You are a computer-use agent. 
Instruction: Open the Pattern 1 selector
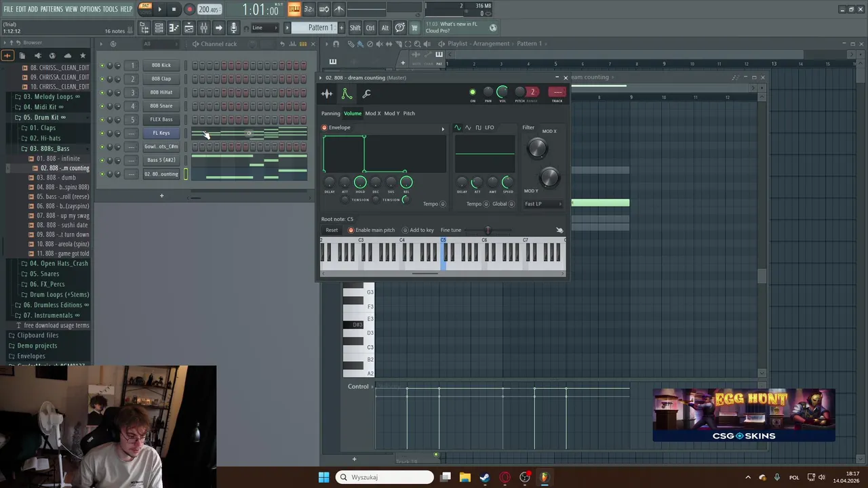click(x=315, y=28)
